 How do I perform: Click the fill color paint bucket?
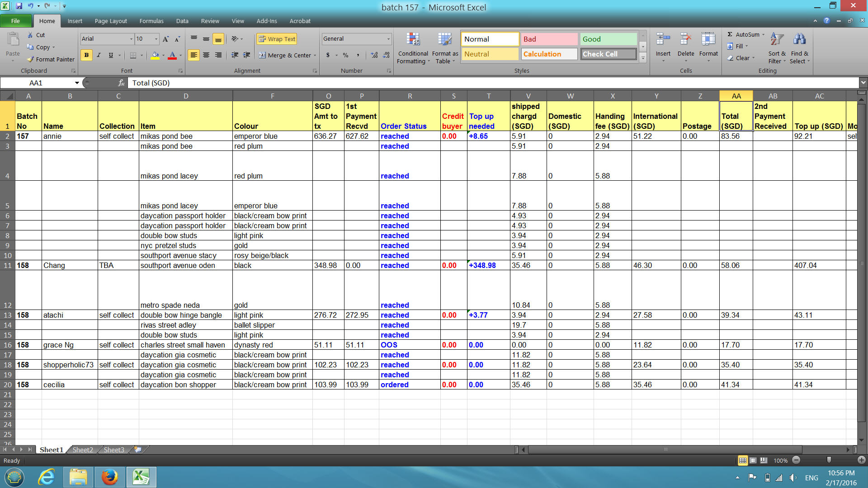pos(155,55)
